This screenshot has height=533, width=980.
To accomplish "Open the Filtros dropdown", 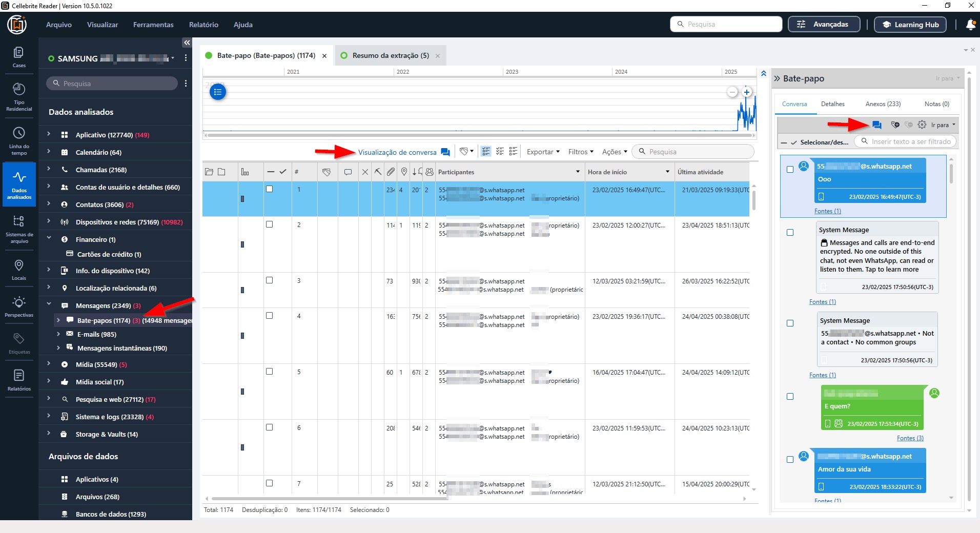I will tap(581, 152).
